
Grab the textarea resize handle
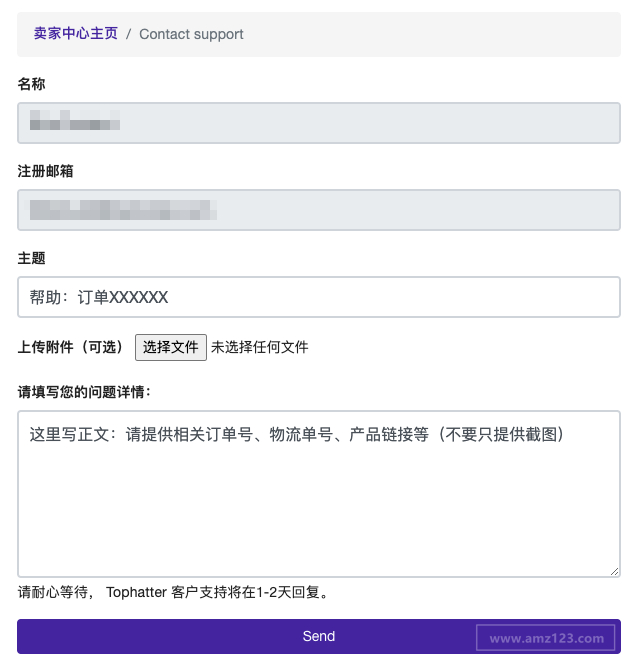click(614, 571)
